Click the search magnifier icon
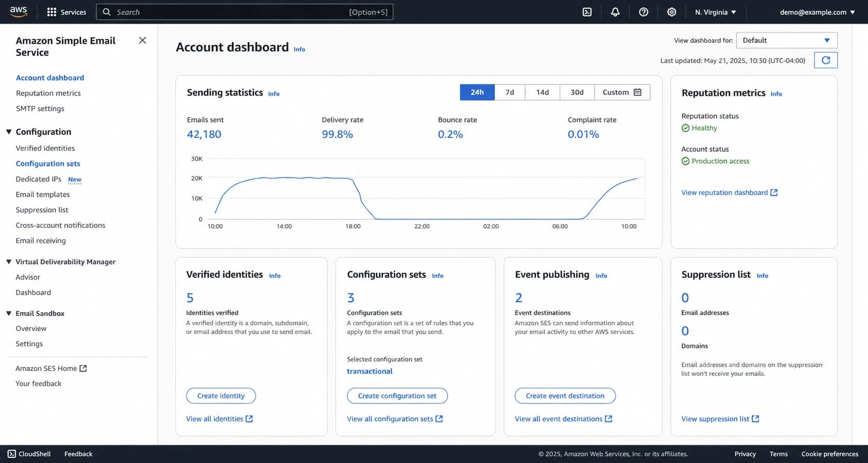This screenshot has height=463, width=868. click(x=107, y=12)
